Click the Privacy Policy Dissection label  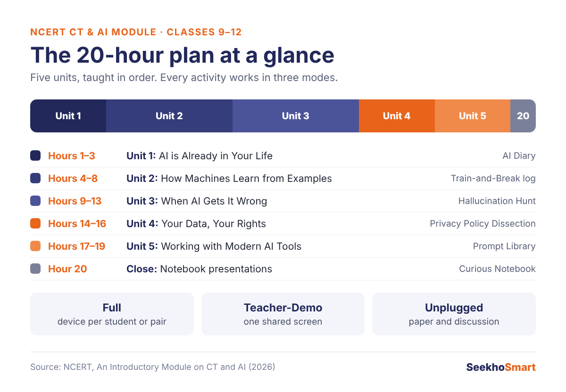click(483, 224)
